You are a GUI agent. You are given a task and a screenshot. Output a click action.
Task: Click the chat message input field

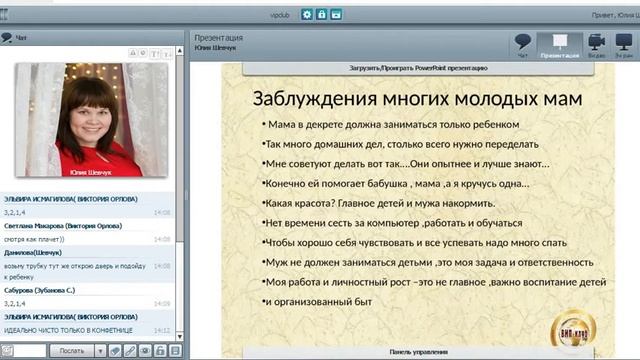pyautogui.click(x=30, y=351)
